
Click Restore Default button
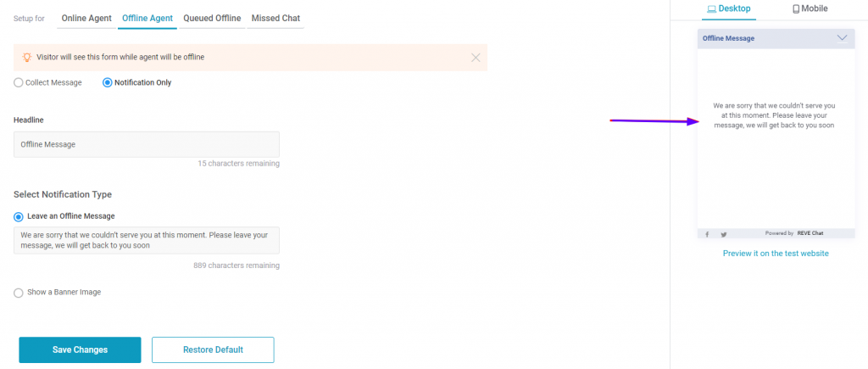click(x=213, y=349)
